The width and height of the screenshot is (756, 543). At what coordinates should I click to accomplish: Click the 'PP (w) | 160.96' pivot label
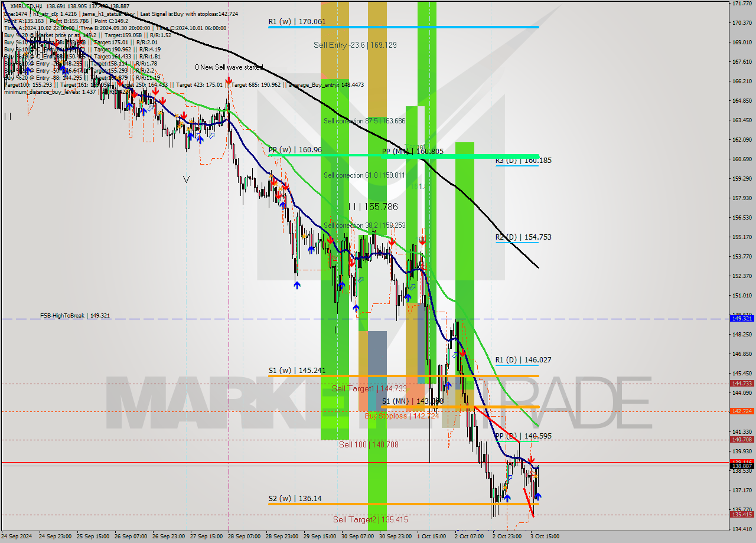(295, 150)
